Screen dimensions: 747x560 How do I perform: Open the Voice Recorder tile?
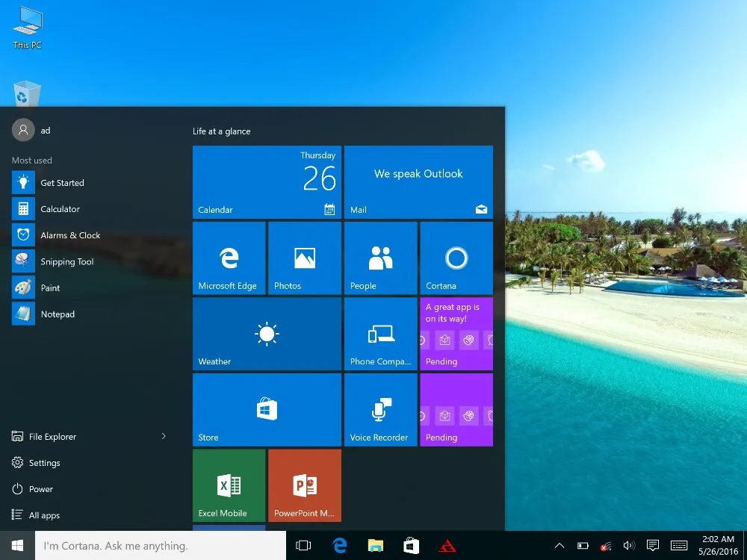tap(381, 409)
